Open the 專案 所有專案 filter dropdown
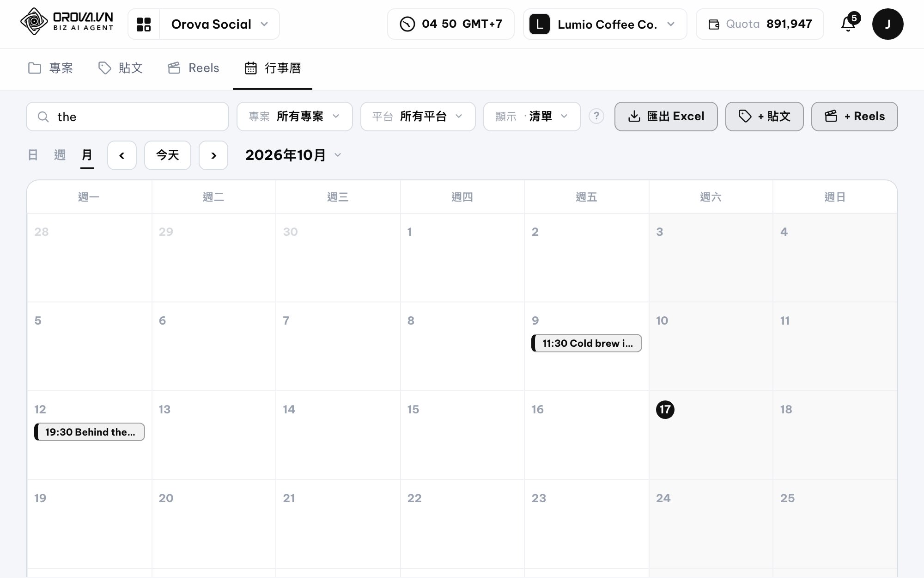Image resolution: width=924 pixels, height=578 pixels. [x=295, y=117]
